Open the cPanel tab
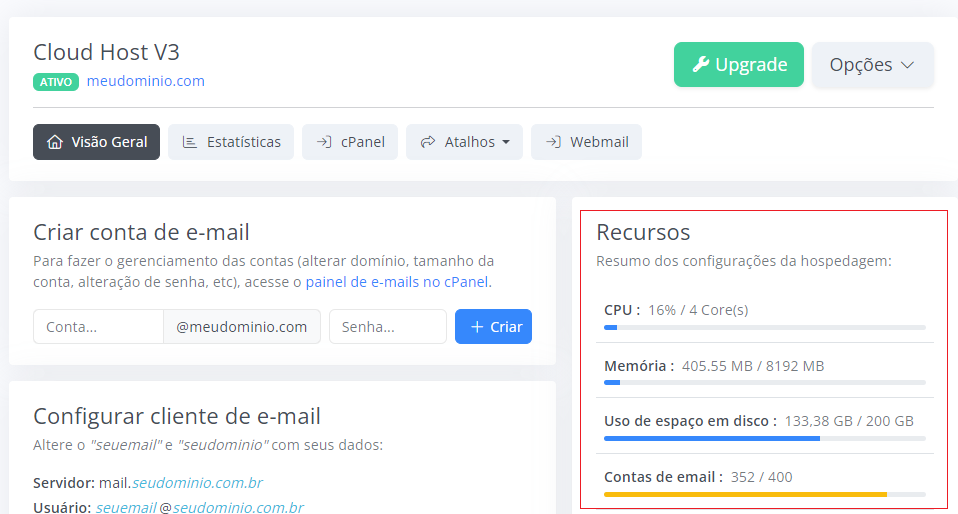The image size is (958, 514). pos(350,142)
